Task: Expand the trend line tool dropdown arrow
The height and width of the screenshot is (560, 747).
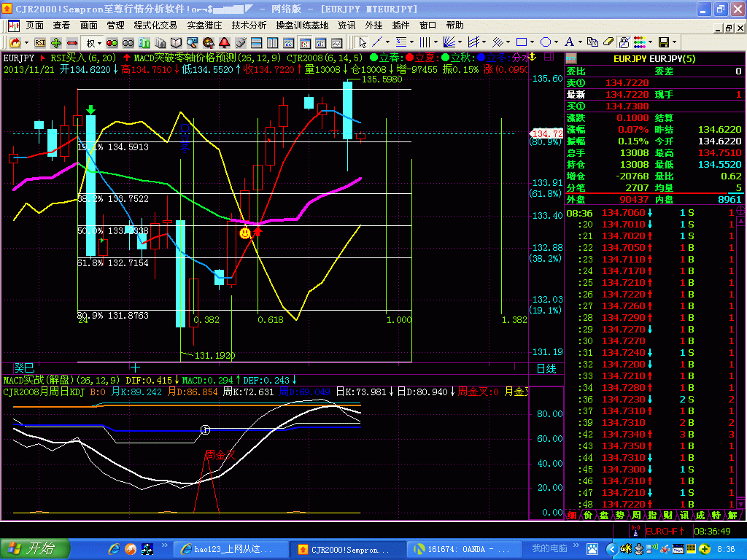Action: pyautogui.click(x=387, y=43)
